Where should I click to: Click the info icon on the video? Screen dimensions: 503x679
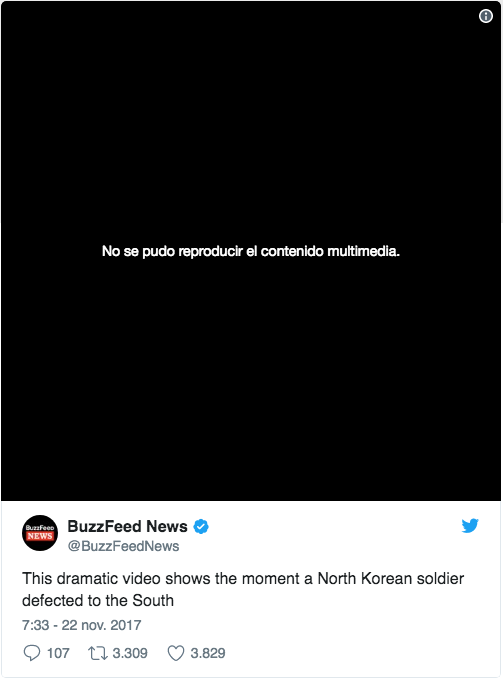pos(486,16)
